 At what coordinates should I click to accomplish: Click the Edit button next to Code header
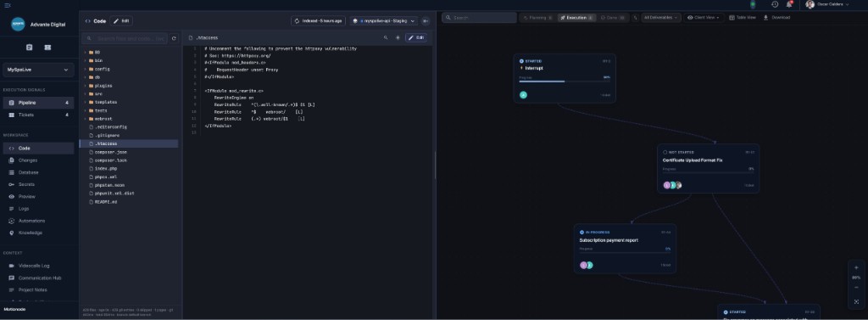click(121, 21)
